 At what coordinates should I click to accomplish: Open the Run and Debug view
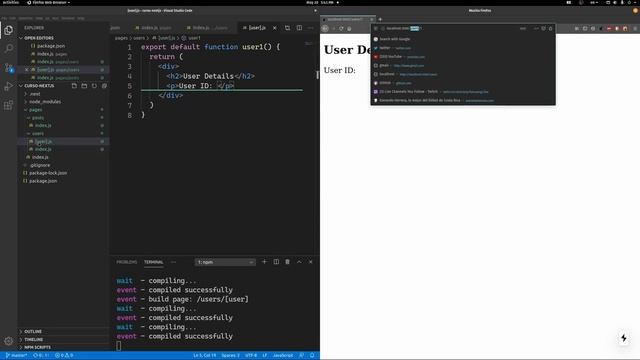click(x=9, y=86)
